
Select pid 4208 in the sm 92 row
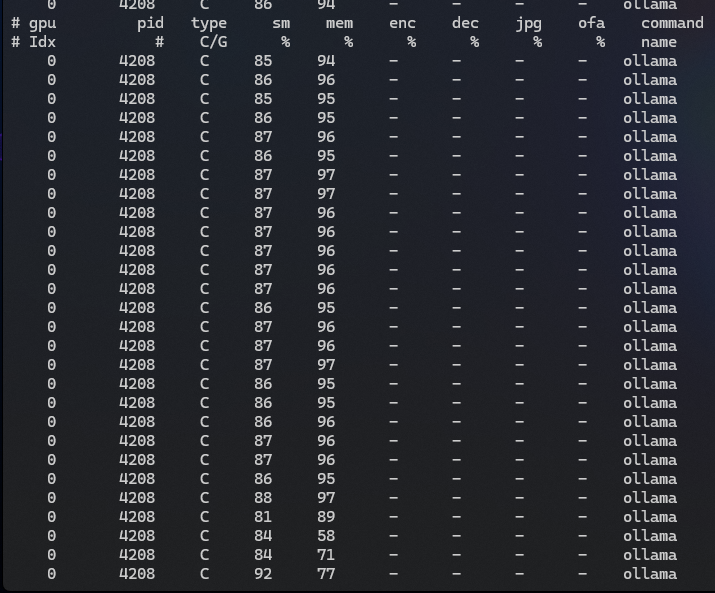pyautogui.click(x=137, y=574)
